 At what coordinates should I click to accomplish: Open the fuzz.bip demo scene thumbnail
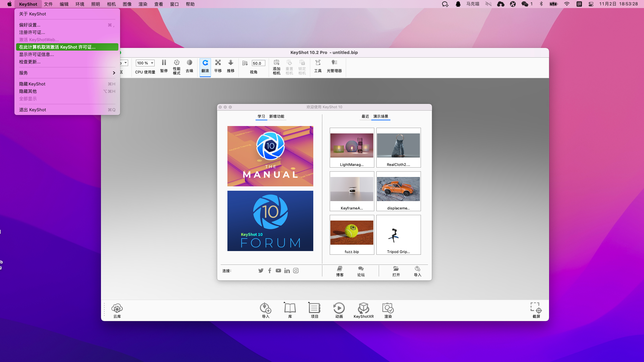352,235
